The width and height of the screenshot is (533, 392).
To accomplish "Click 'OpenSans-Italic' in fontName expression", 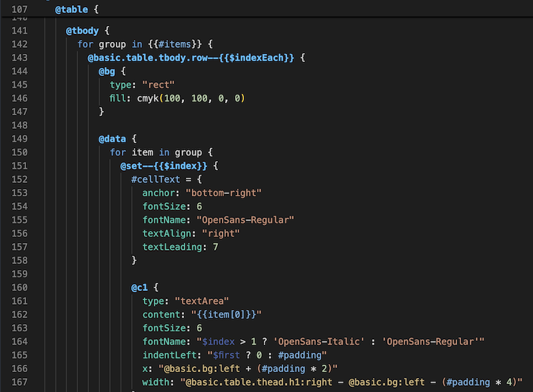I will [319, 341].
